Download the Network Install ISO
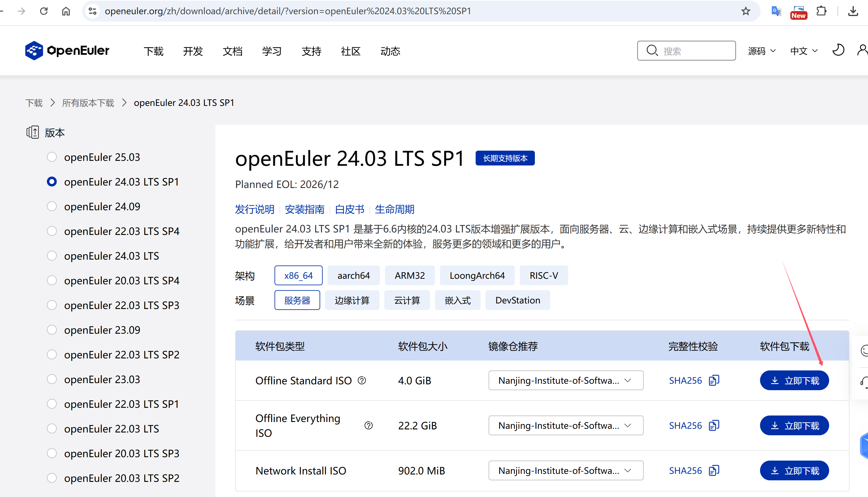 [794, 470]
